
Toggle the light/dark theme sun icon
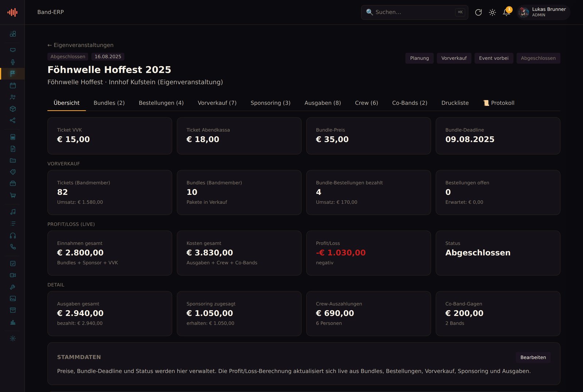[x=492, y=12]
